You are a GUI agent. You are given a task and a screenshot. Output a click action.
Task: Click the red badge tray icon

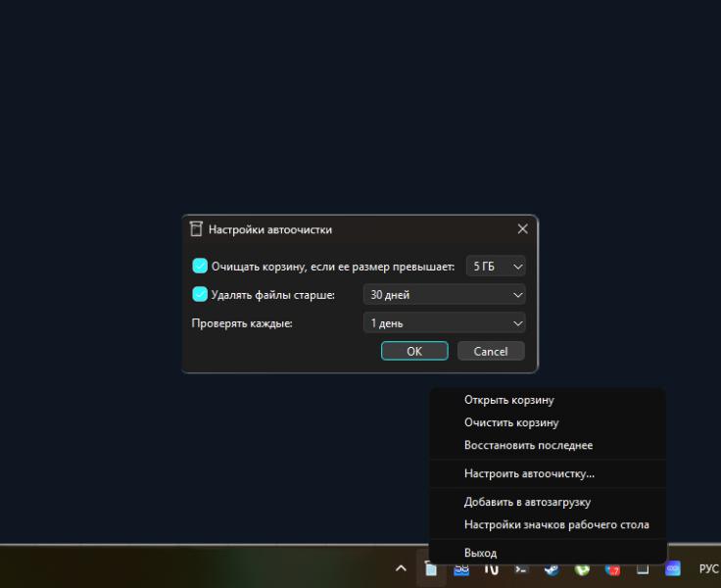click(612, 569)
